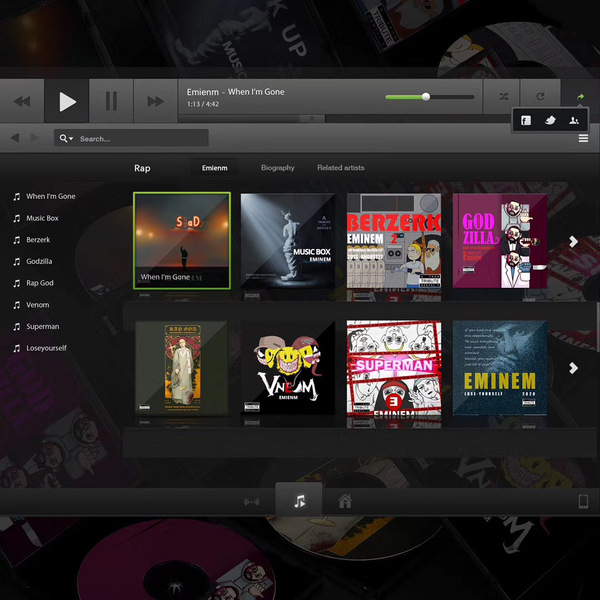Select Music Box in the song list

click(42, 218)
